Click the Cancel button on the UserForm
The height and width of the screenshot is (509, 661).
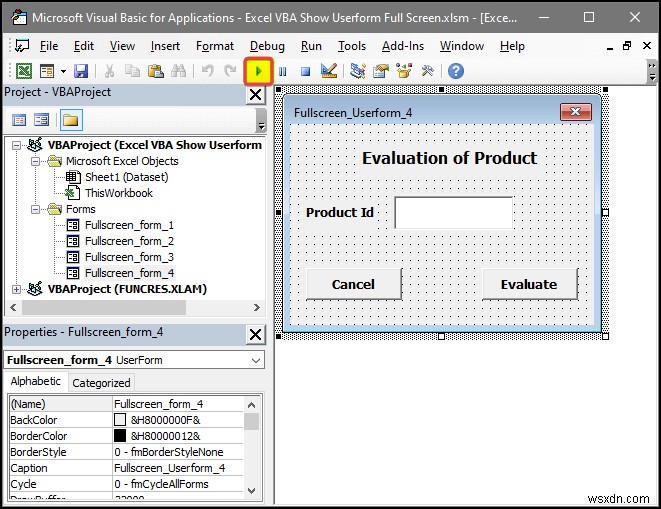click(x=354, y=285)
